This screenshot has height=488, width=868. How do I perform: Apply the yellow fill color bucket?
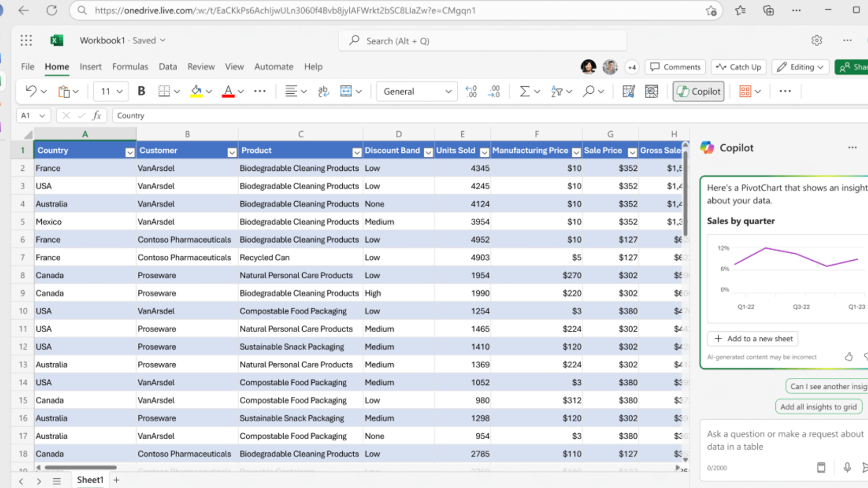[196, 92]
